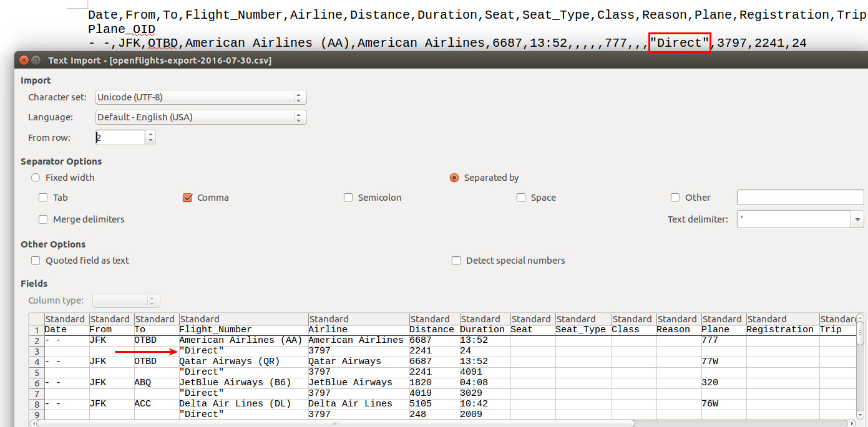Viewport: 868px width, 427px height.
Task: Enable the Tab separator checkbox
Action: tap(43, 198)
